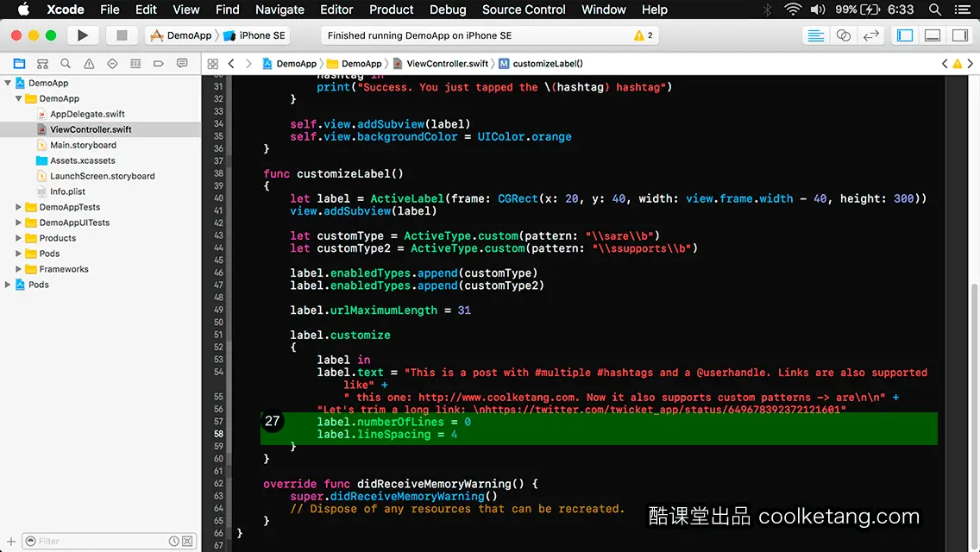Choose the iPhone SE run destination
Screen dimensions: 980x552
[254, 35]
